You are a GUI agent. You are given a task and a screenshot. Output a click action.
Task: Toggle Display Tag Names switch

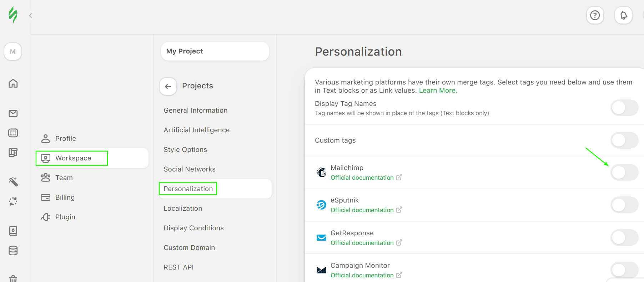point(624,108)
